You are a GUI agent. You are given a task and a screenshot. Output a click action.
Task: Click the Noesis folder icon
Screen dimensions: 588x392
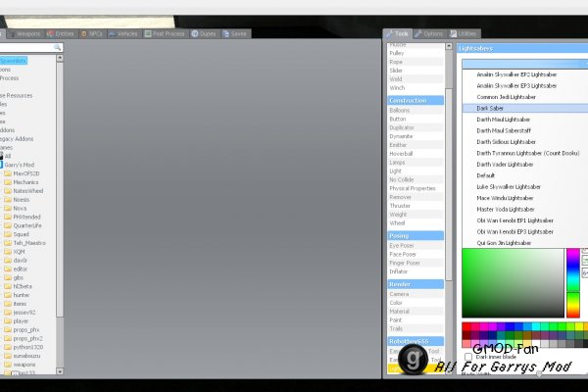[8, 200]
